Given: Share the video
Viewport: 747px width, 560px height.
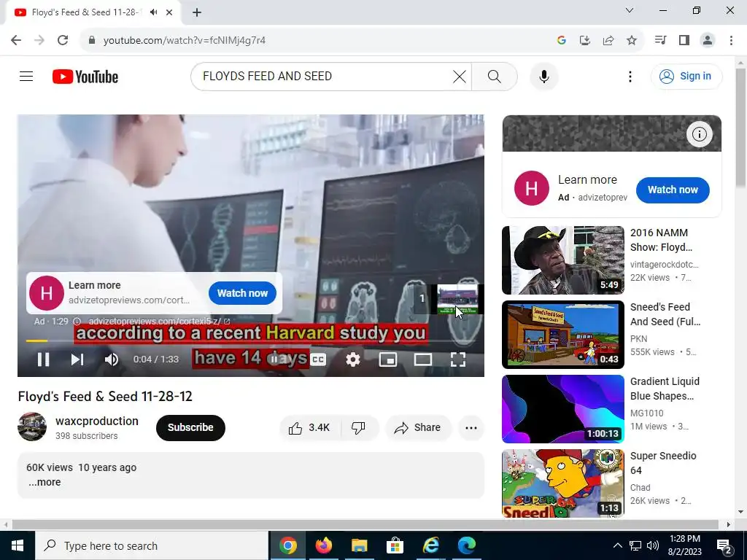Looking at the screenshot, I should 418,427.
